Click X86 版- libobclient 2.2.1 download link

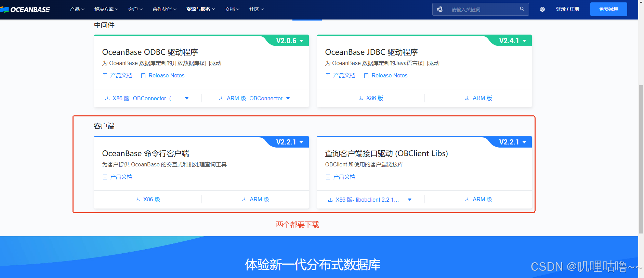pyautogui.click(x=367, y=200)
